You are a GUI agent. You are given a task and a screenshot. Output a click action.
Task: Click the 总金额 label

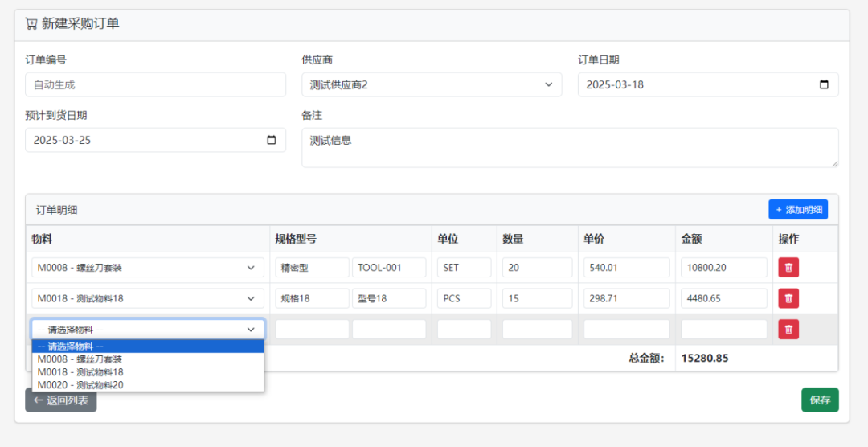646,359
